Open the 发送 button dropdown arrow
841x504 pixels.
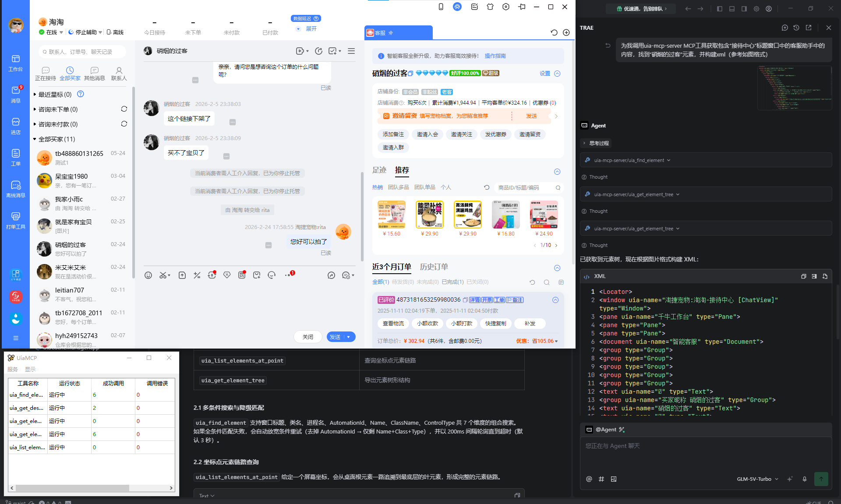(x=349, y=337)
